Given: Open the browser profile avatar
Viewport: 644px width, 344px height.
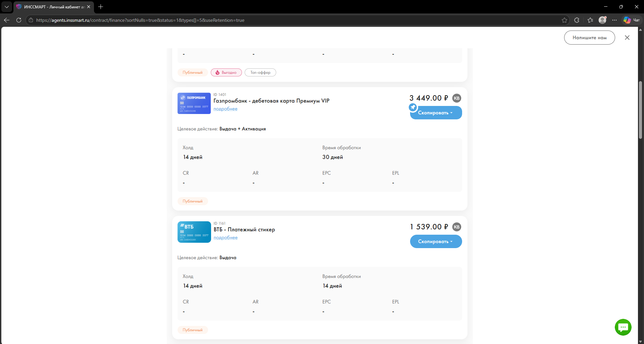Looking at the screenshot, I should (x=602, y=20).
